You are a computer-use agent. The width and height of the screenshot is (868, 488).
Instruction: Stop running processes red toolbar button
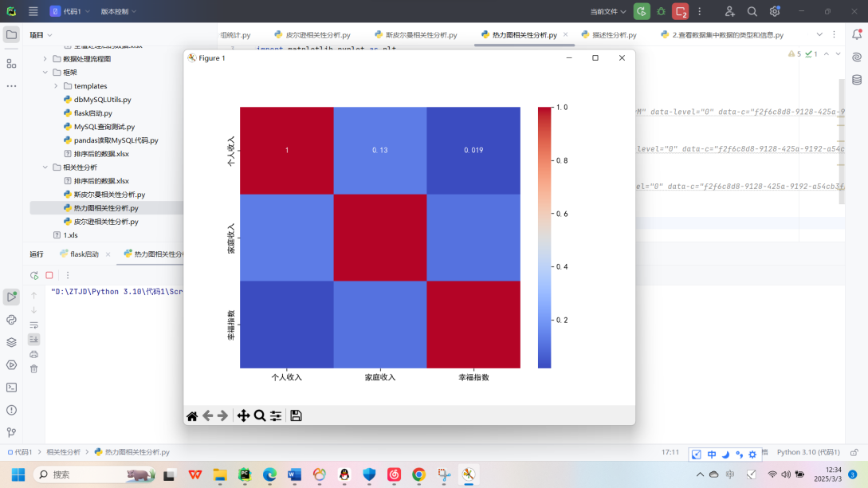click(x=681, y=11)
